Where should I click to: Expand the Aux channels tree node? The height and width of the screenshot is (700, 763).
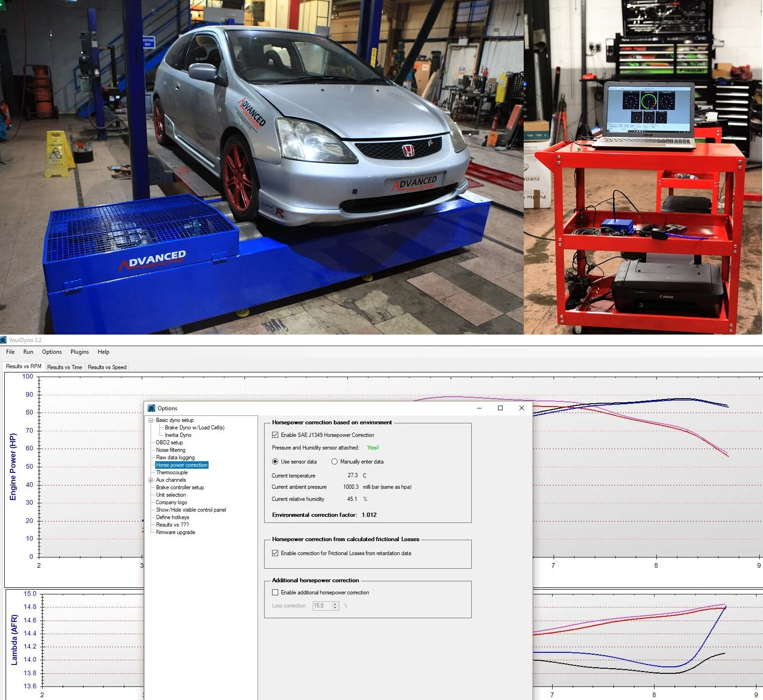point(151,480)
